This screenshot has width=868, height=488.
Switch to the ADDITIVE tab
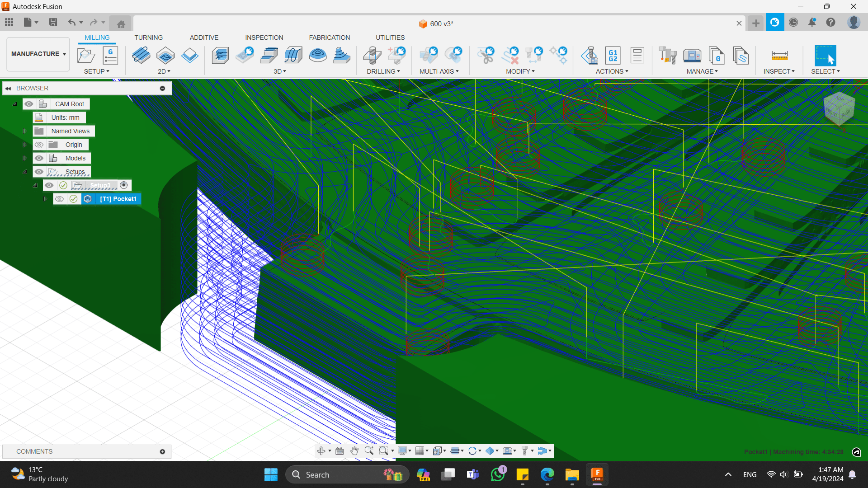point(204,38)
